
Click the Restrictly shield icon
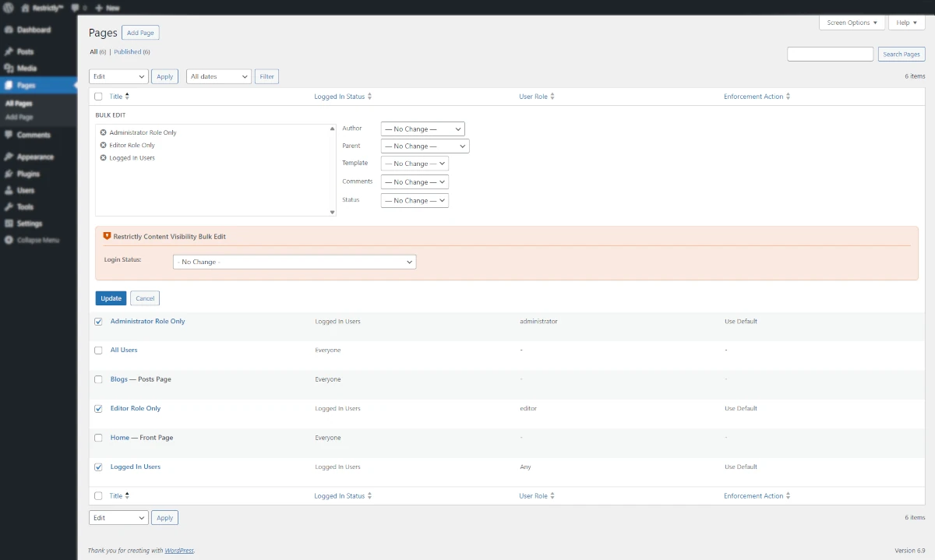click(108, 236)
